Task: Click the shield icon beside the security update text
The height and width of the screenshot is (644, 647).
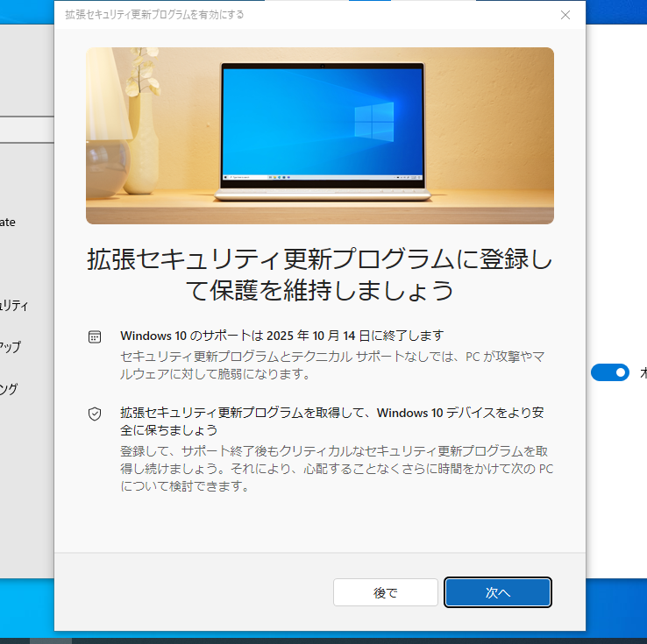Action: (x=95, y=414)
